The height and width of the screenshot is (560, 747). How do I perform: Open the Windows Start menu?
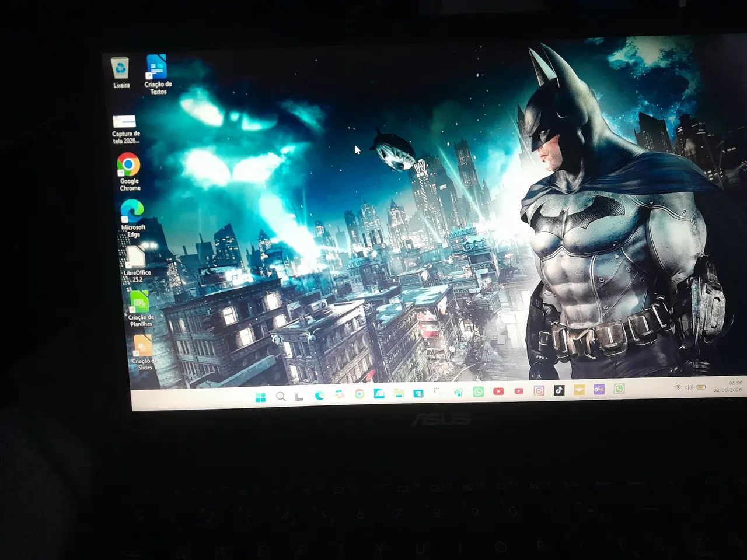pyautogui.click(x=260, y=397)
